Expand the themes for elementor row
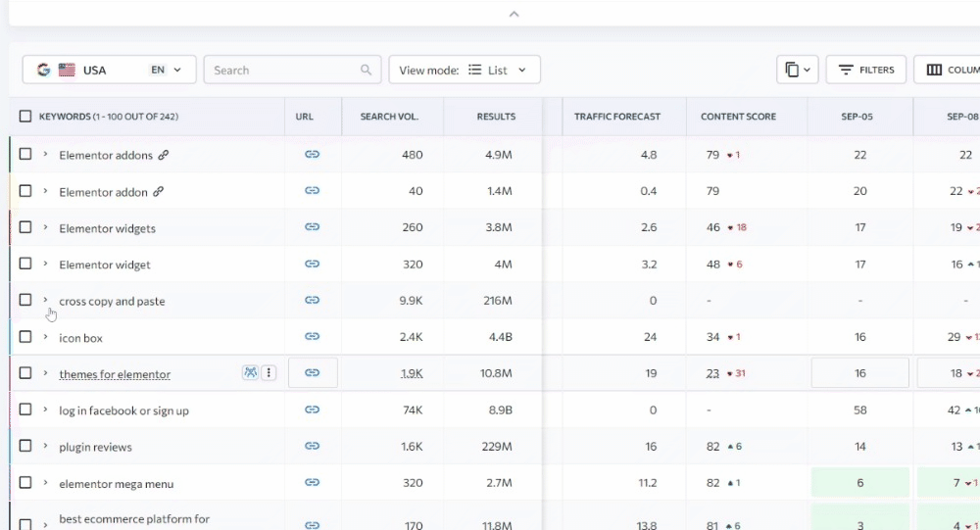 pyautogui.click(x=45, y=373)
